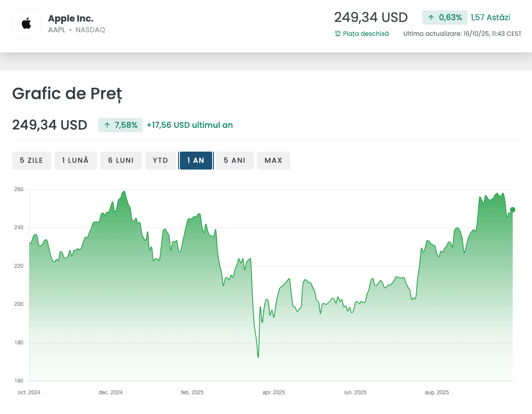Click the Piața deschisă status label
Viewport: 532px width, 414px height.
[x=366, y=34]
